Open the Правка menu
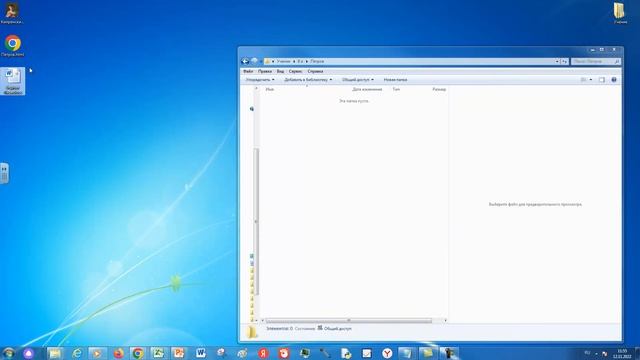Viewport: 640px width, 360px height. (264, 71)
